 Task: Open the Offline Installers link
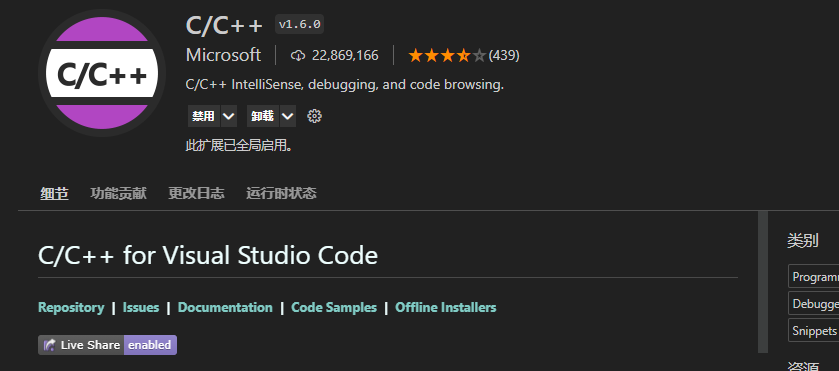click(446, 307)
